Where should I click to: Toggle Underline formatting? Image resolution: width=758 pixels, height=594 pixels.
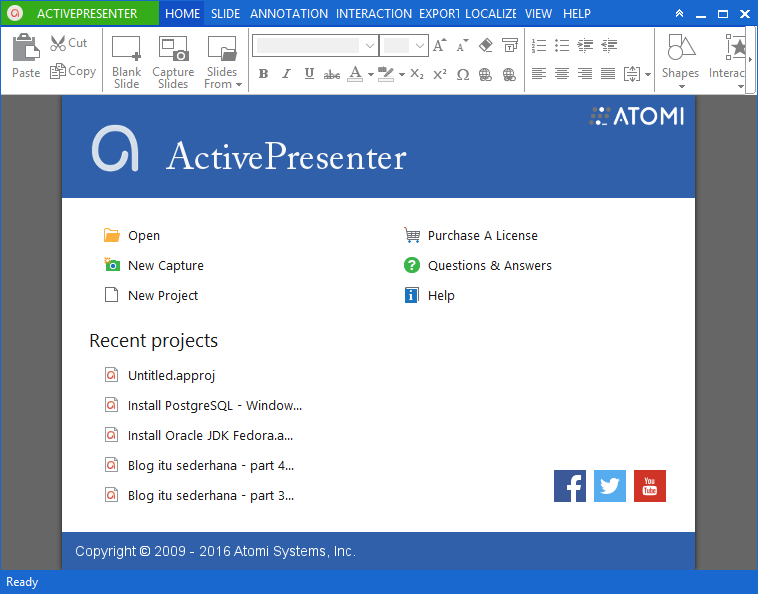pyautogui.click(x=309, y=74)
